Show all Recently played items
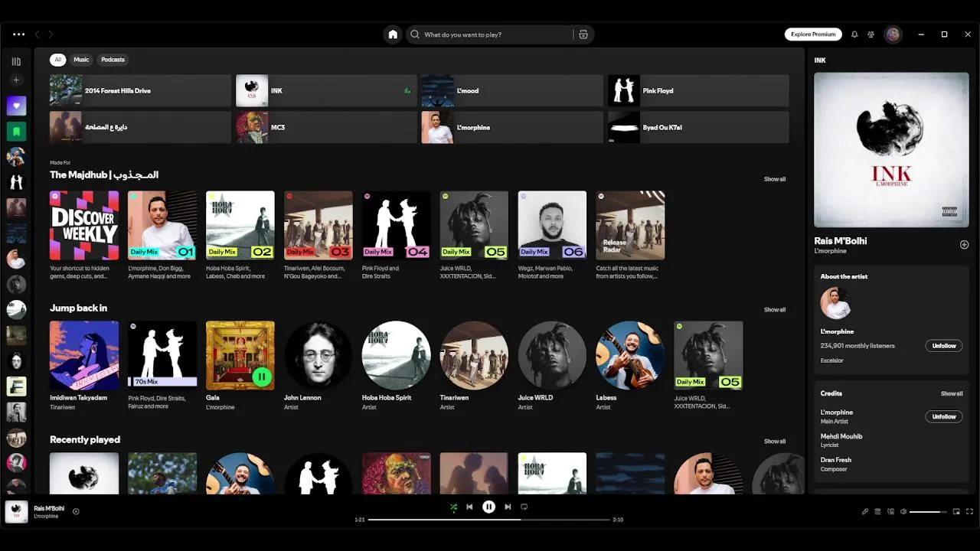Viewport: 980px width, 551px height. [775, 442]
